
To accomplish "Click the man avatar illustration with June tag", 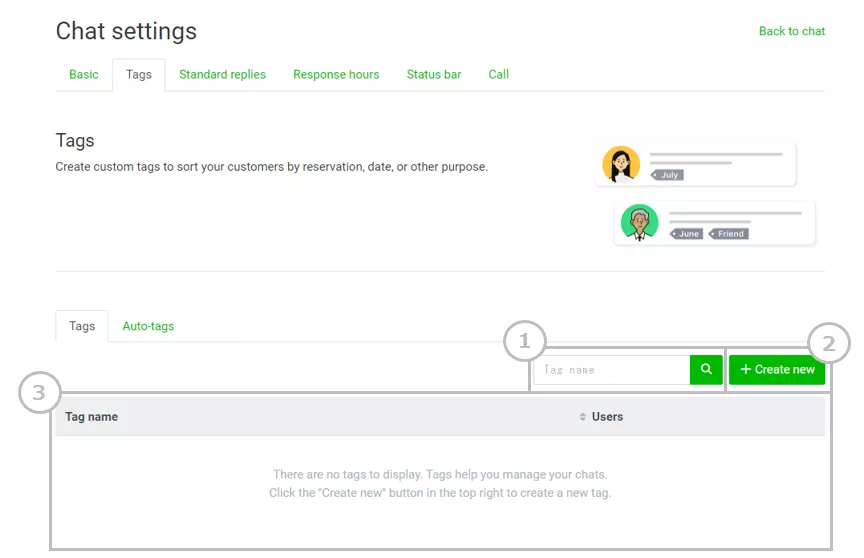I will (x=640, y=223).
